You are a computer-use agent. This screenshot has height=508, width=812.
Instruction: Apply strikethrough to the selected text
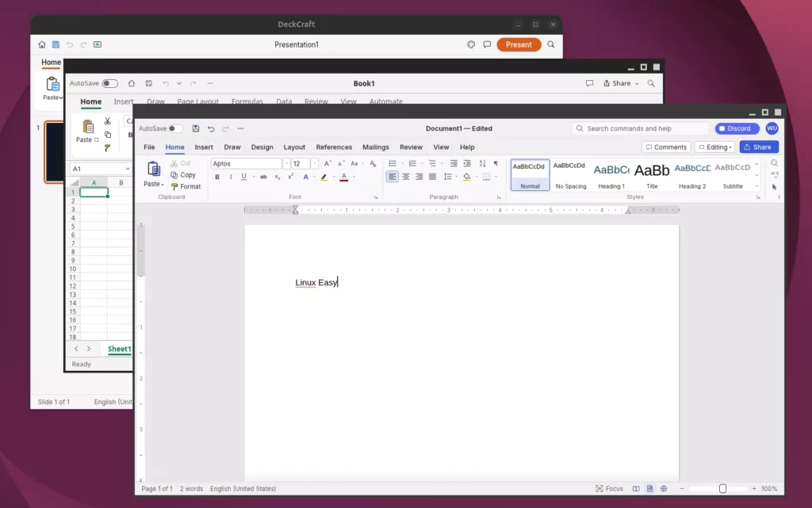tap(263, 177)
